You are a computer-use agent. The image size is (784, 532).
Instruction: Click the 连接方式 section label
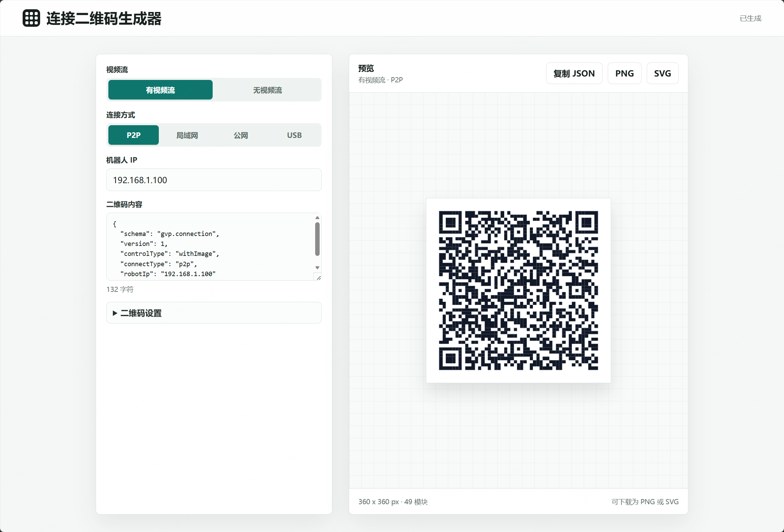[x=120, y=115]
